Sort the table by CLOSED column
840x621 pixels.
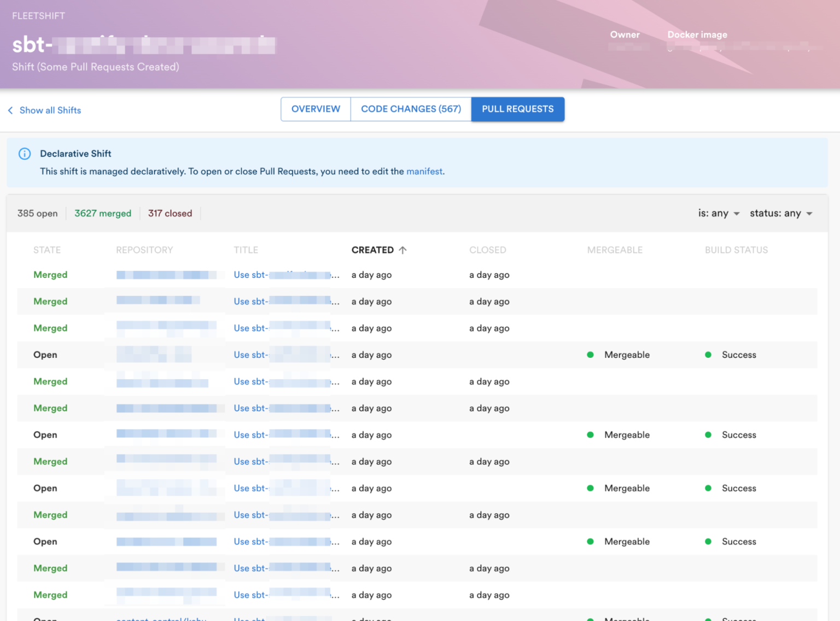[x=487, y=250]
